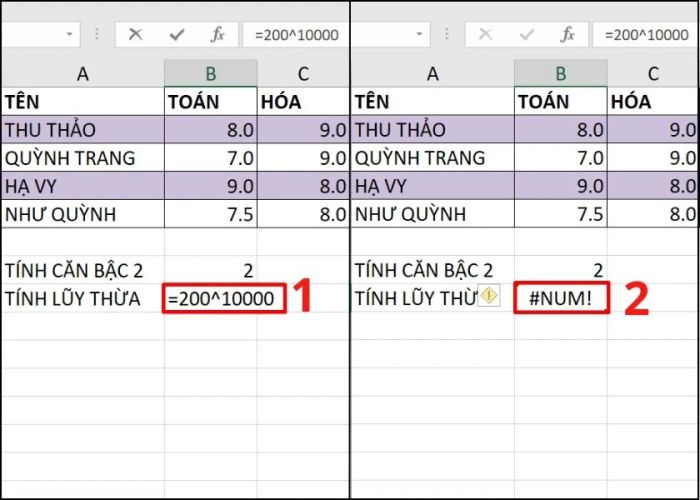Select column B header in left sheet
The width and height of the screenshot is (700, 500).
(211, 74)
